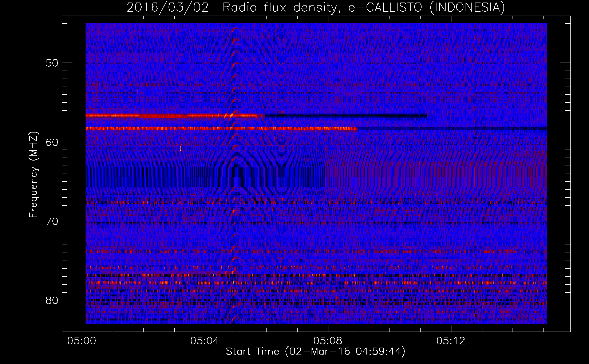Click the "Frequency (MHZ)" axis label
The width and height of the screenshot is (589, 364).
[x=33, y=175]
